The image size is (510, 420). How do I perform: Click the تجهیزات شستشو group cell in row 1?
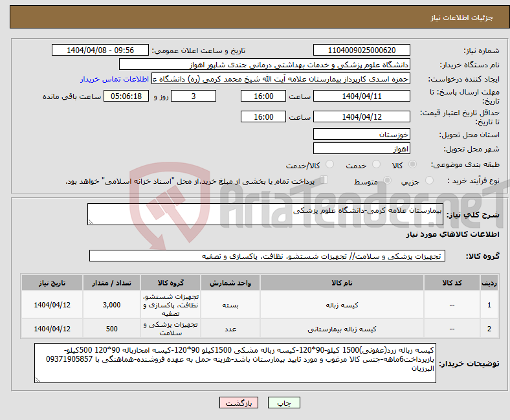[170, 305]
